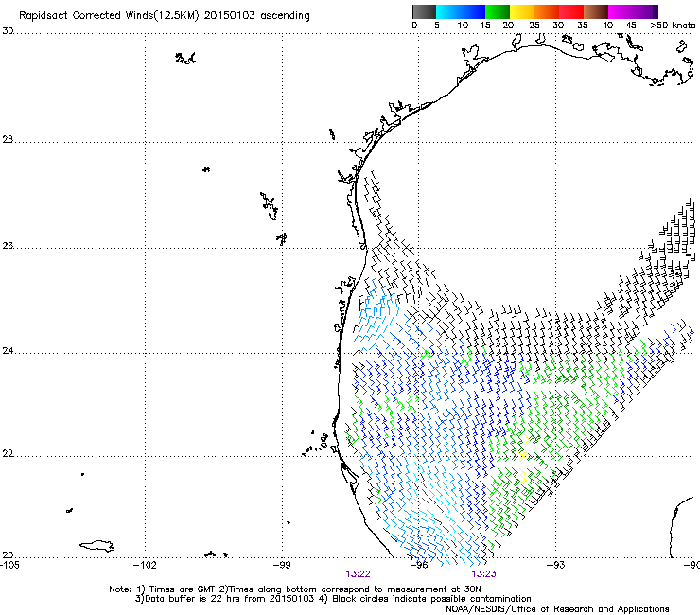Viewport: 700px width, 615px height.
Task: Click the 'Times are GMT' note line
Action: (x=294, y=589)
